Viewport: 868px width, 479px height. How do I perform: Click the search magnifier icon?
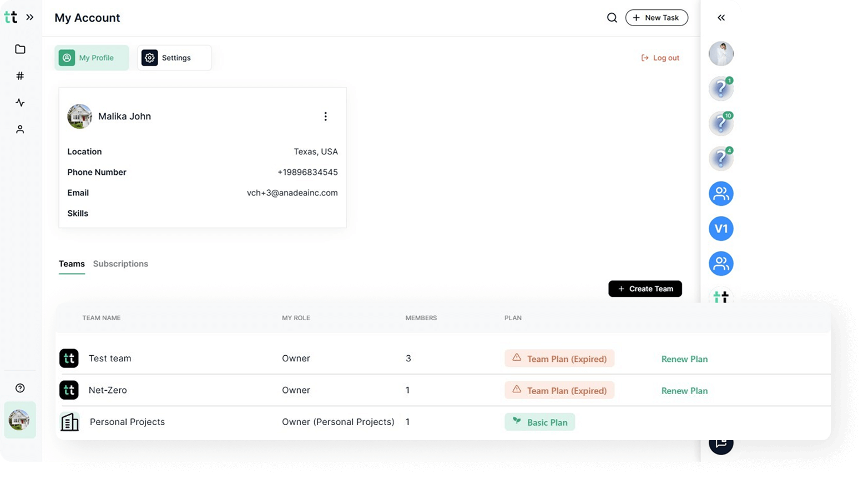point(612,18)
